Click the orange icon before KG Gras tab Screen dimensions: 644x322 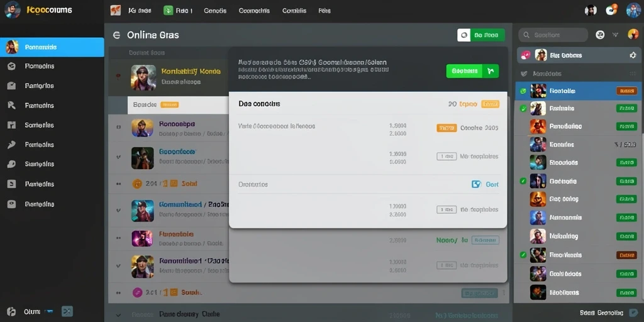tap(116, 10)
